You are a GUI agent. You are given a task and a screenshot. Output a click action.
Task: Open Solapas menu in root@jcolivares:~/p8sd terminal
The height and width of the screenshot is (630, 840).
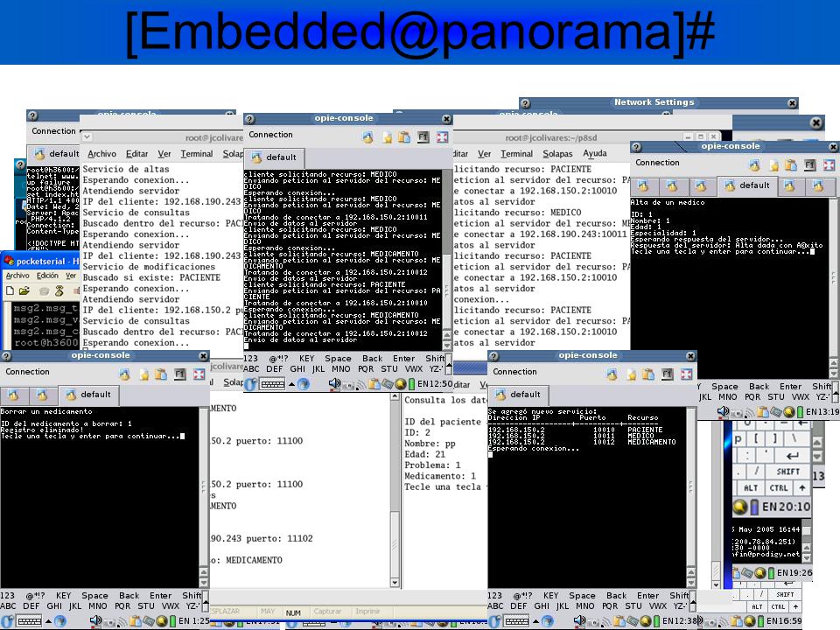click(x=557, y=154)
